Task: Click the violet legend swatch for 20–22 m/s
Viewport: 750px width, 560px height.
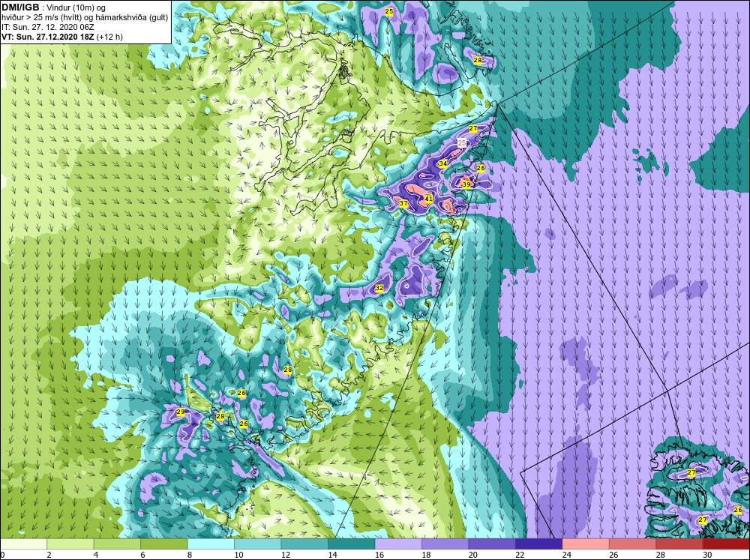Action: tap(492, 544)
